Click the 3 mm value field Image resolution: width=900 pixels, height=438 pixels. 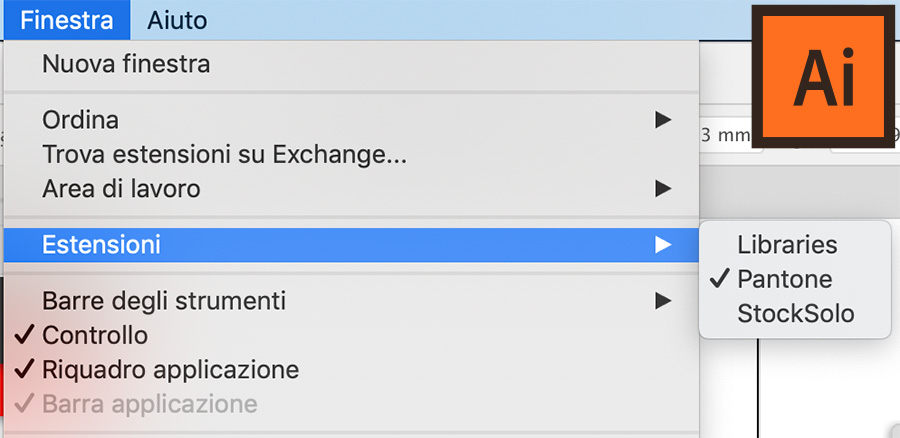(728, 135)
